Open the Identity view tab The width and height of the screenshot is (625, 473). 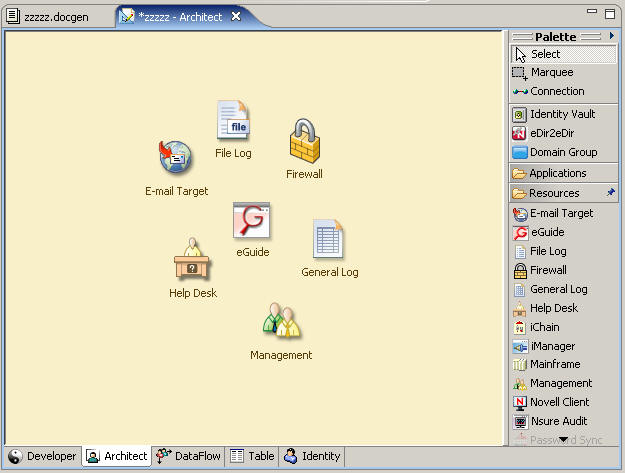click(312, 456)
